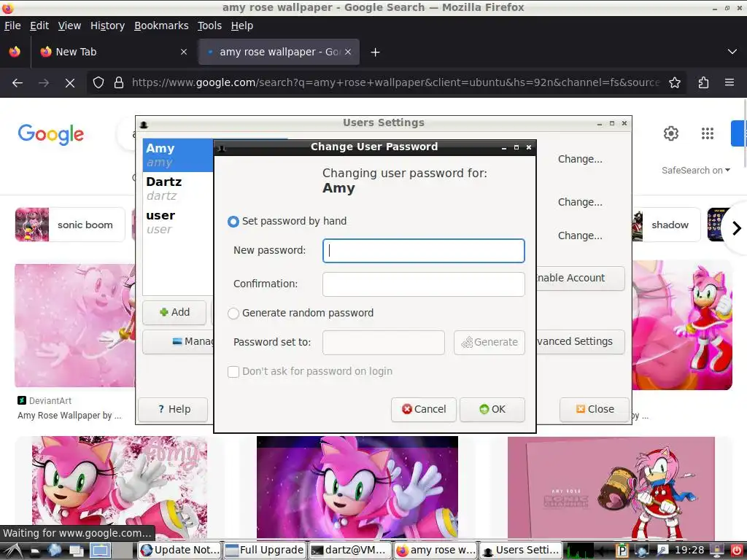Open the Bookmarks menu
747x560 pixels.
pyautogui.click(x=161, y=26)
